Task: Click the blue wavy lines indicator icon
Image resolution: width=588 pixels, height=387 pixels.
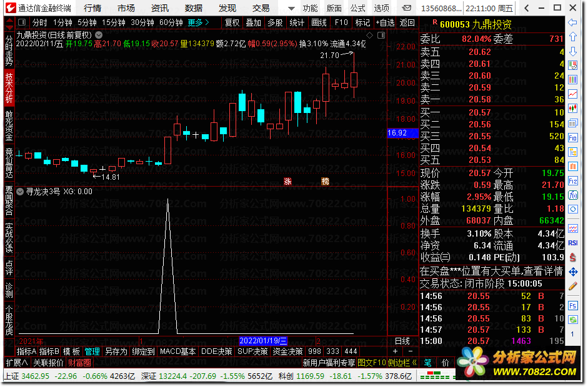Action: 572,228
